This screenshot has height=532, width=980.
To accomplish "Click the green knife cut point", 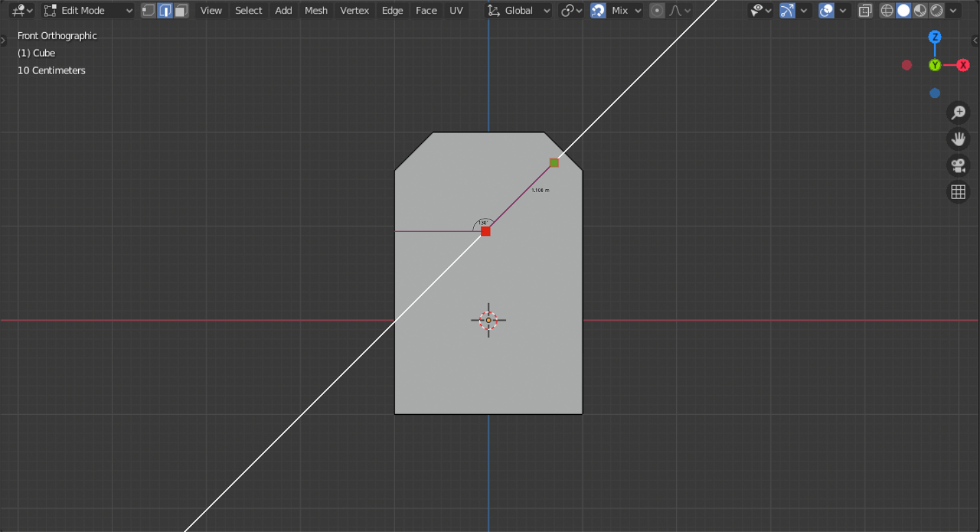I will coord(554,162).
